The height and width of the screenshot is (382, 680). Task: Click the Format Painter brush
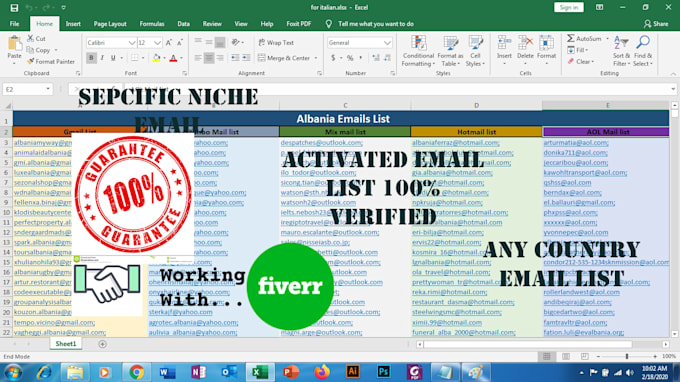[30, 62]
